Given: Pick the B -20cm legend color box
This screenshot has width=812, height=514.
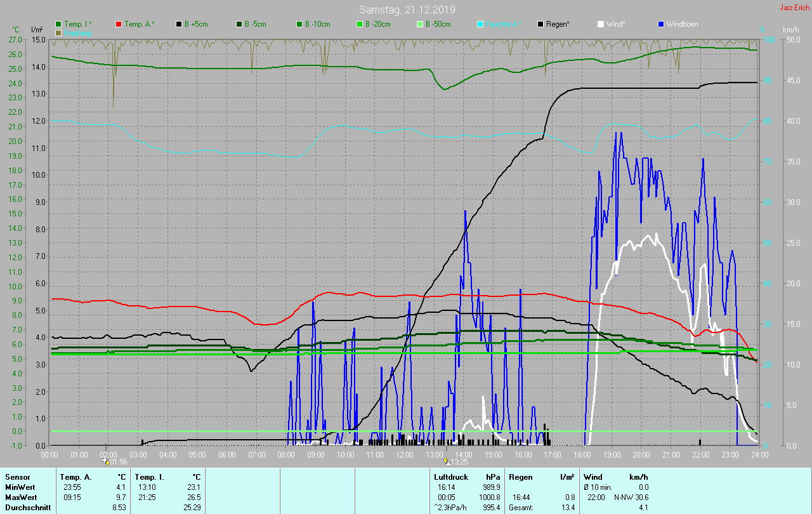Looking at the screenshot, I should pos(359,24).
